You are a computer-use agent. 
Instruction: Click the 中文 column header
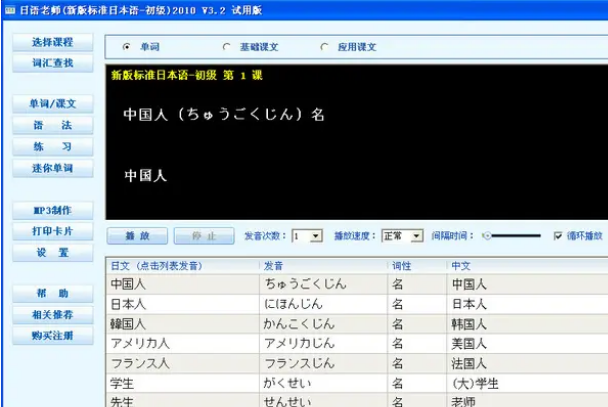point(527,266)
